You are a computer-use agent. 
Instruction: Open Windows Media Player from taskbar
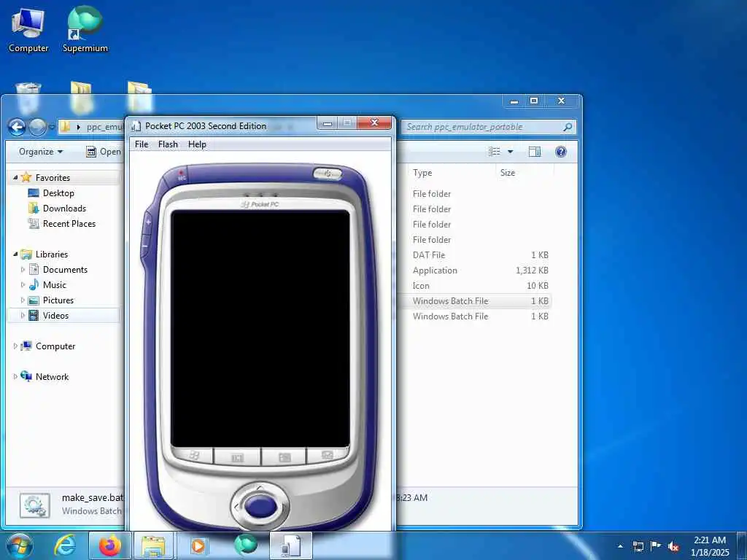(198, 545)
